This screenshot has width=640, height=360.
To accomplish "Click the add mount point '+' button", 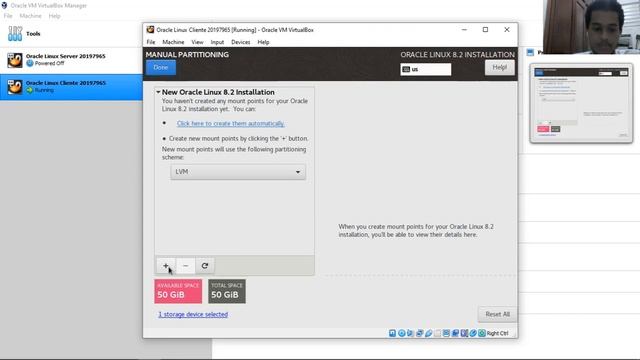I will (x=165, y=266).
